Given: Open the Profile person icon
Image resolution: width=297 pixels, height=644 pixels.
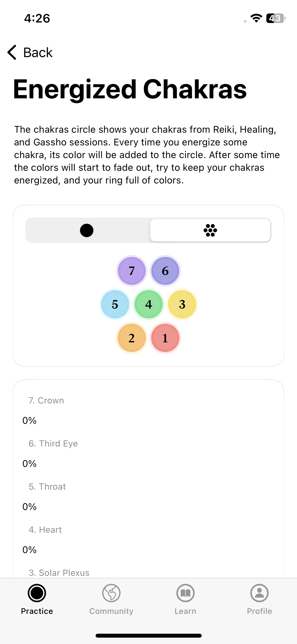Looking at the screenshot, I should point(260,593).
